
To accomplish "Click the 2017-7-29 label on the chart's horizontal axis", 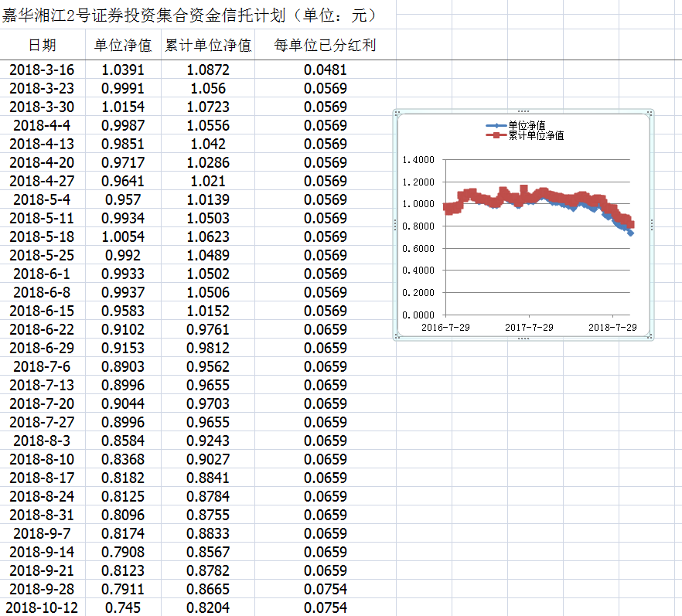I will tap(529, 328).
